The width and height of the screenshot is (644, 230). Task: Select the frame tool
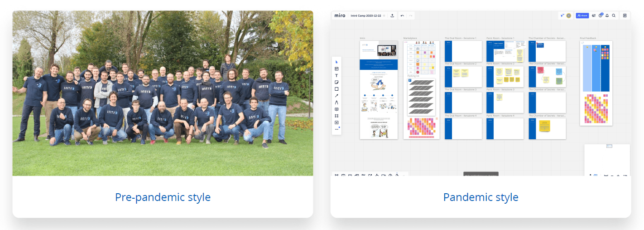pos(336,116)
